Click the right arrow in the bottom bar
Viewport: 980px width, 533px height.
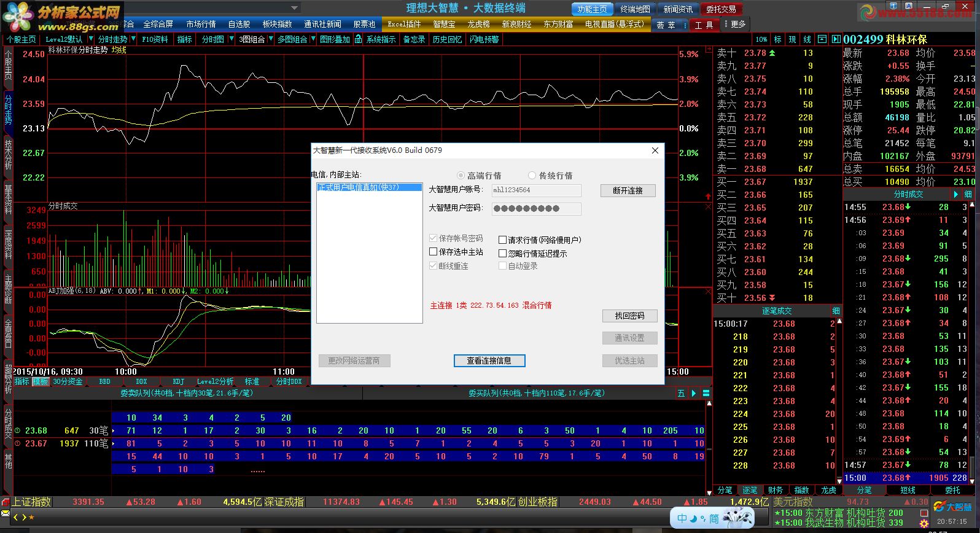pyautogui.click(x=24, y=517)
